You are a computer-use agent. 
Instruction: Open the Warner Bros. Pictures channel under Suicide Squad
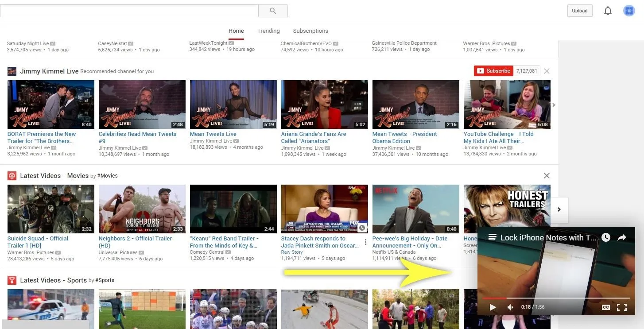(31, 252)
